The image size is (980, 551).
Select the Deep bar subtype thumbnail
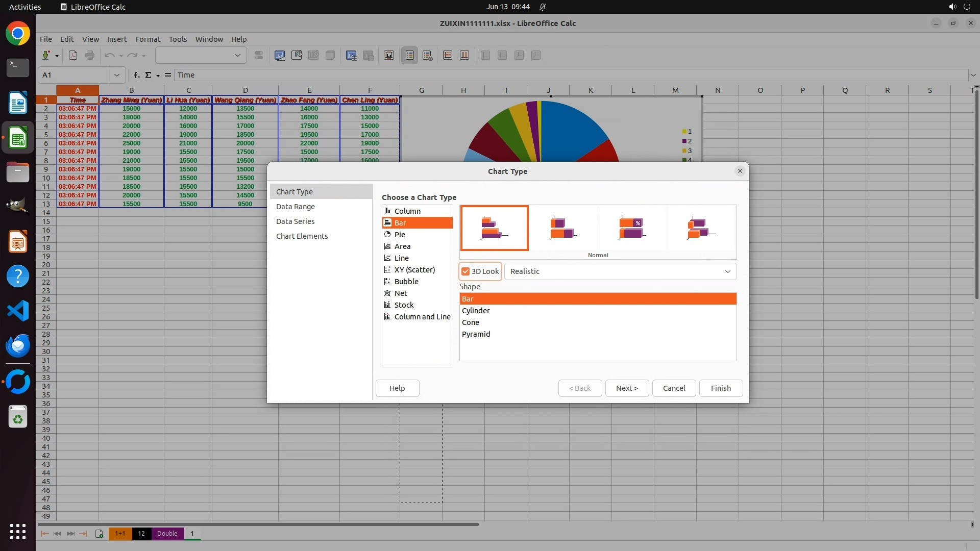click(x=701, y=228)
